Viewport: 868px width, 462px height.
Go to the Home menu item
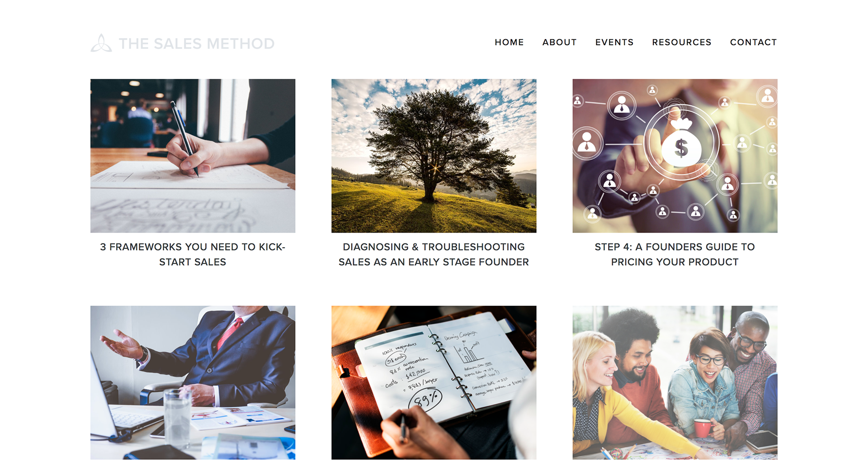pyautogui.click(x=509, y=42)
